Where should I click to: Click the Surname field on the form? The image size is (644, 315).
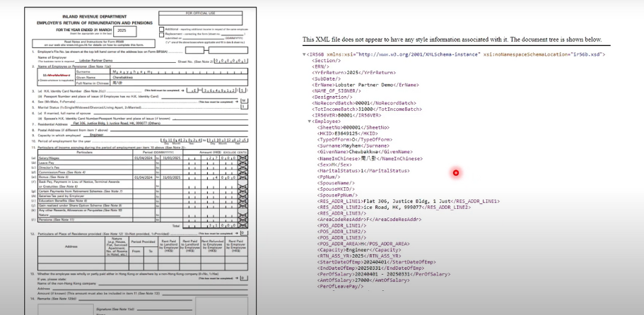pos(180,71)
